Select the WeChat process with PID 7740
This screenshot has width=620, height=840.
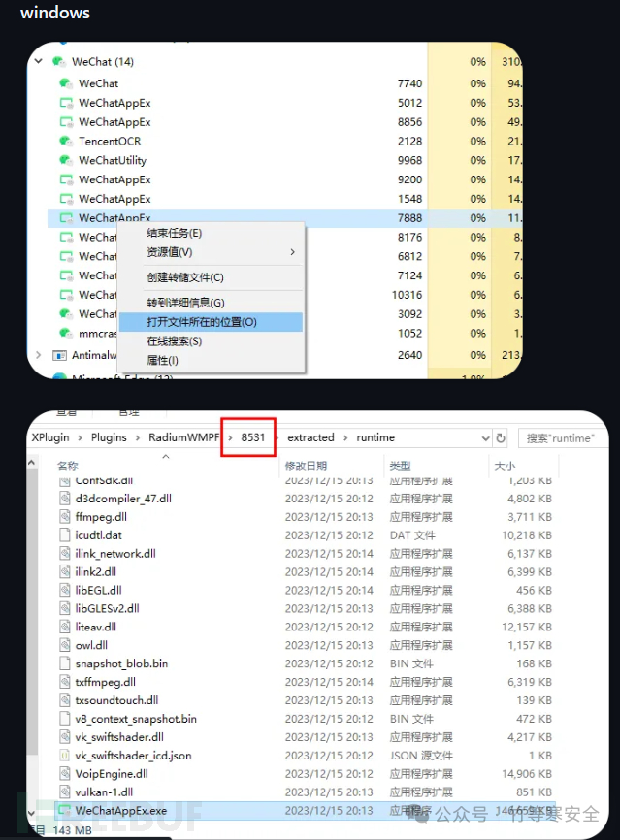point(275,83)
